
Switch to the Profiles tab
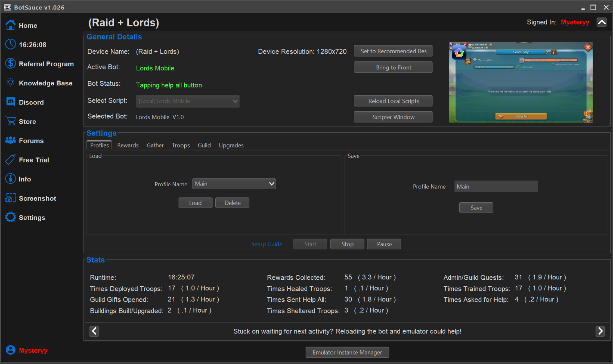99,145
